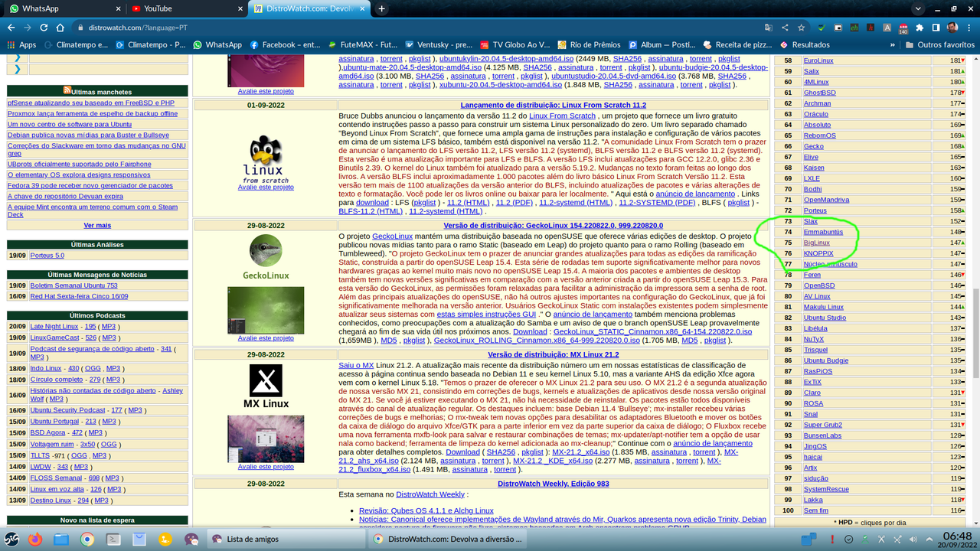Click the 'GeckoLinux' project link in article text
Viewport: 980px width, 551px height.
(x=393, y=236)
